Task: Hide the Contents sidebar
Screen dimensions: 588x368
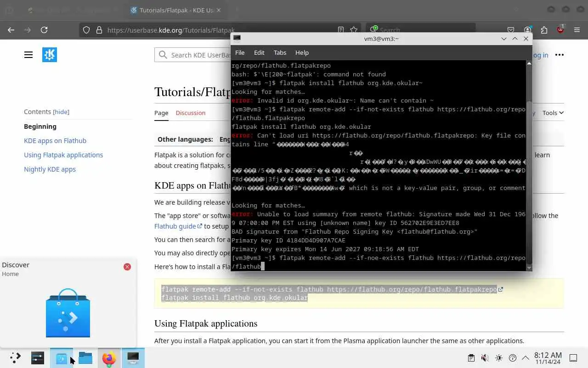Action: 61,112
